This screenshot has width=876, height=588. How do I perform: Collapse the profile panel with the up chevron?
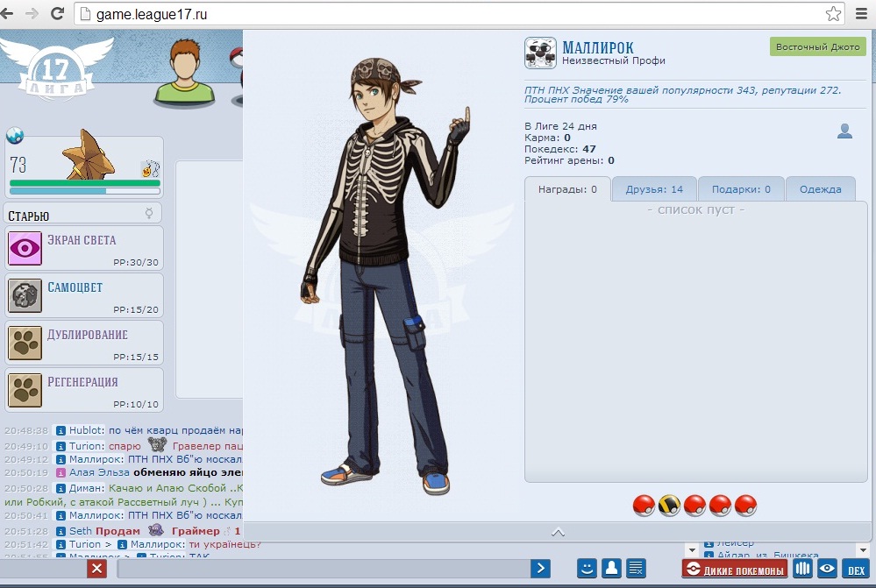click(x=558, y=532)
